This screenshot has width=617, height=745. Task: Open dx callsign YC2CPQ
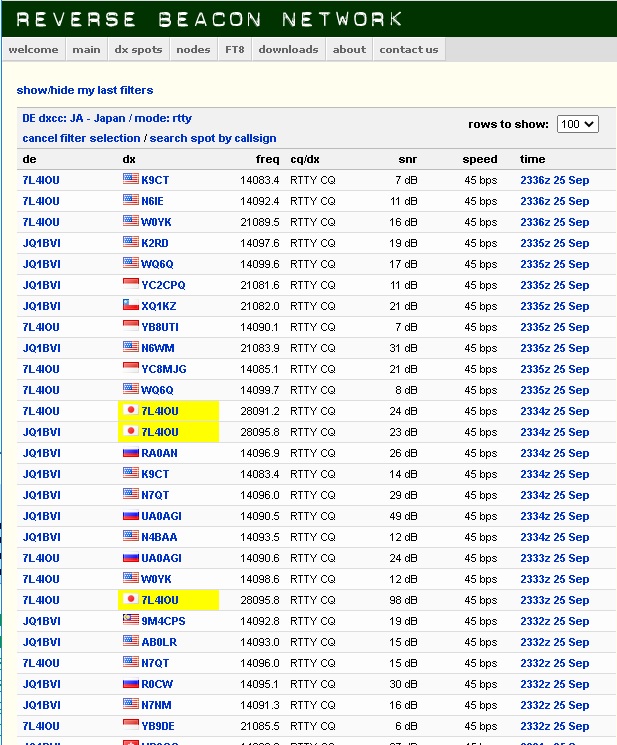click(163, 285)
